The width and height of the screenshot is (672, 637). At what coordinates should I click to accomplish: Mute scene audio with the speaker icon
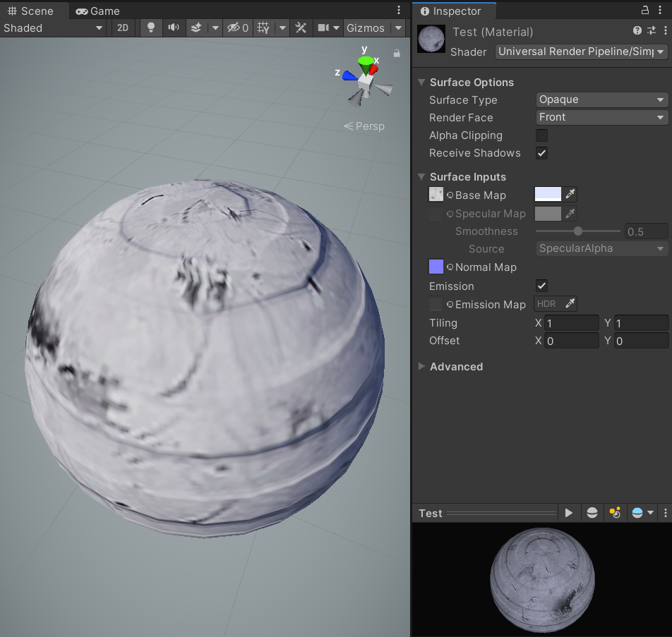point(173,28)
